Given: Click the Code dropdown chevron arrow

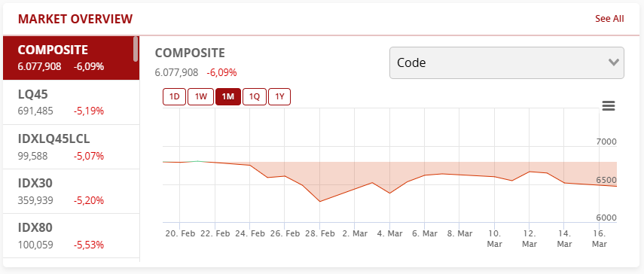Looking at the screenshot, I should click(x=614, y=62).
